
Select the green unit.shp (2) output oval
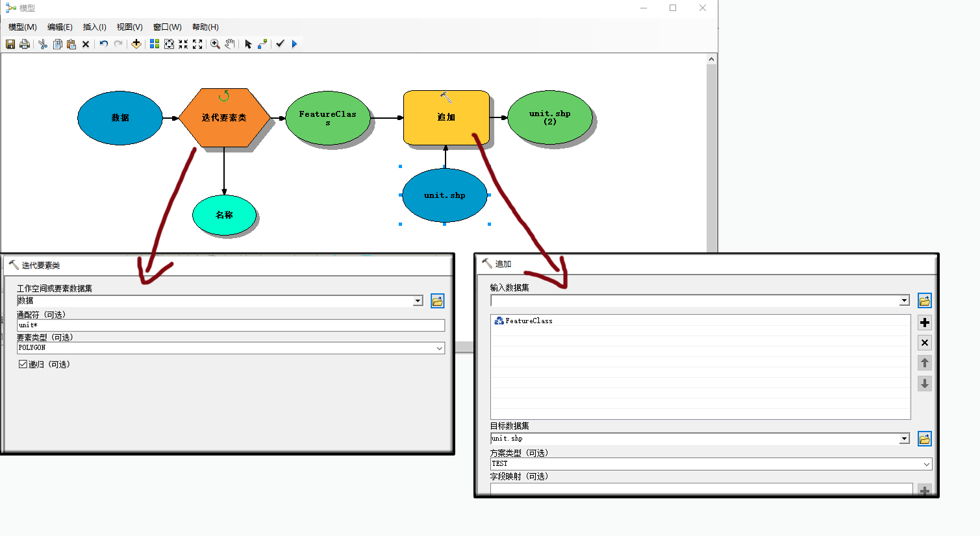550,117
